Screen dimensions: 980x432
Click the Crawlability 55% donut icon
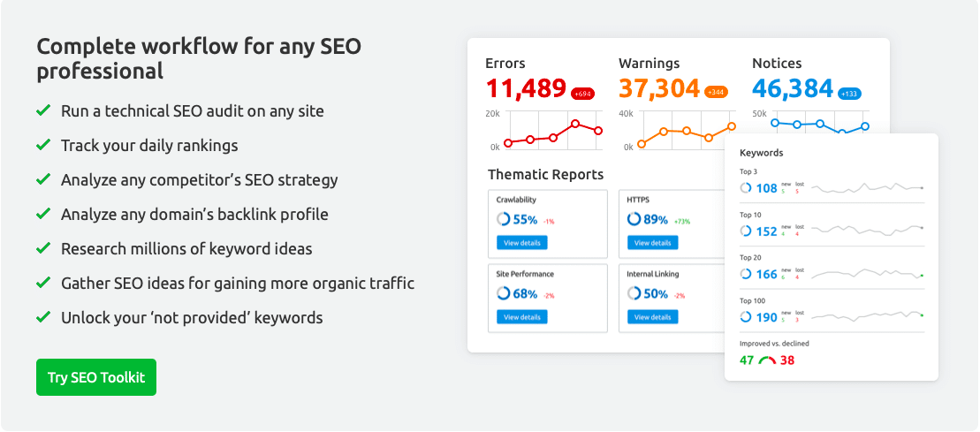pyautogui.click(x=503, y=219)
